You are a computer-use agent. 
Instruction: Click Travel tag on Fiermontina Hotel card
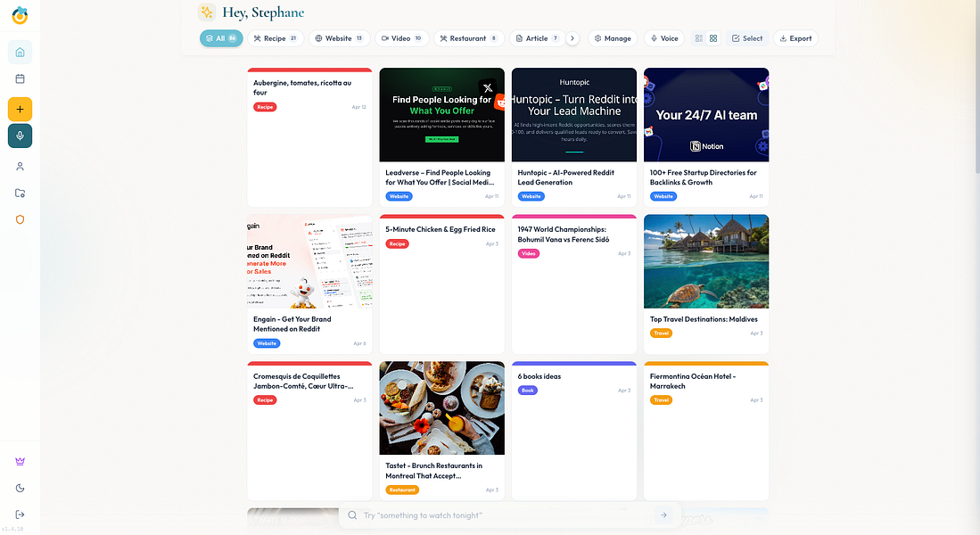tap(662, 400)
